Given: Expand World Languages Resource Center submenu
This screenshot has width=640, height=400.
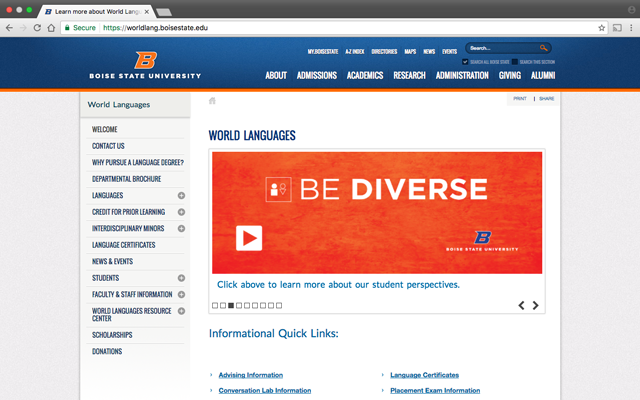Looking at the screenshot, I should [181, 311].
